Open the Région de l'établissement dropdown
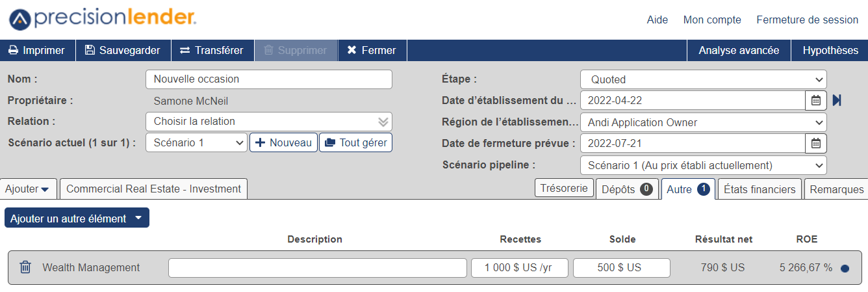This screenshot has width=868, height=292. point(704,122)
